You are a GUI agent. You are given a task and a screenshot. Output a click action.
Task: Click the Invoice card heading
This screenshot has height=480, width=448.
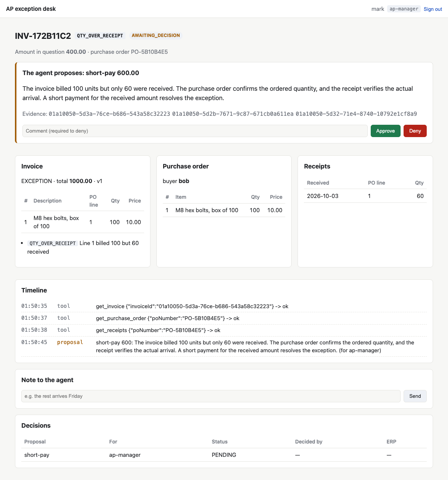[32, 166]
